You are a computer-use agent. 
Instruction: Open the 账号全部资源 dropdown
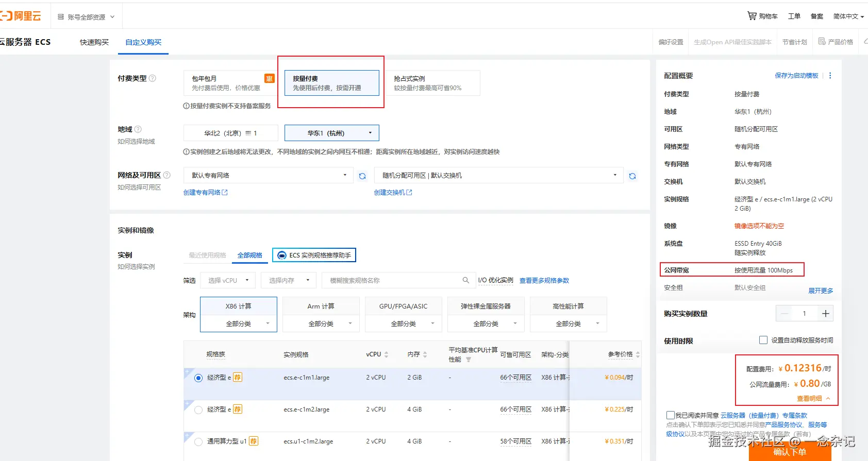86,17
